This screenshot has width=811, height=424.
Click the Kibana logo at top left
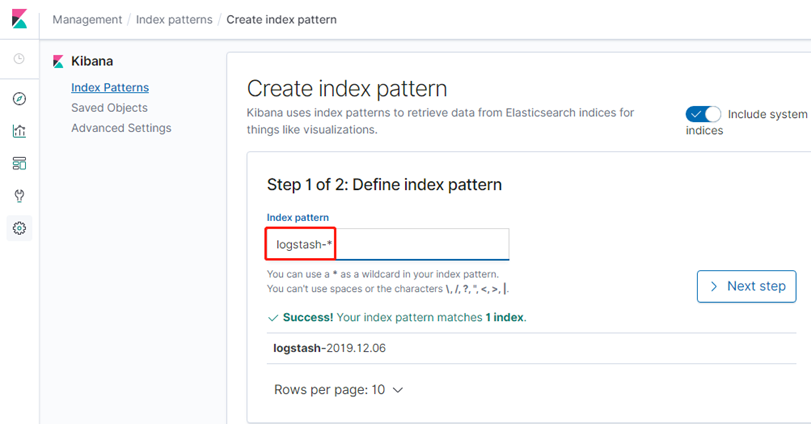point(19,19)
